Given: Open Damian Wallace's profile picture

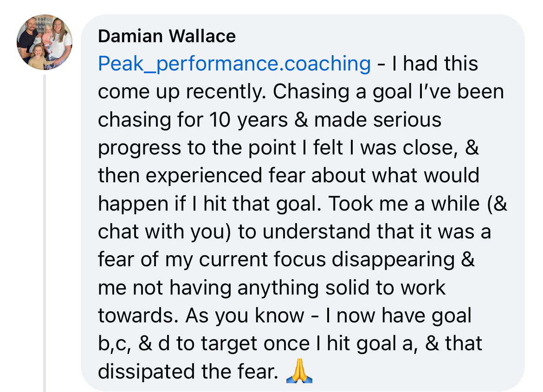Looking at the screenshot, I should 45,42.
